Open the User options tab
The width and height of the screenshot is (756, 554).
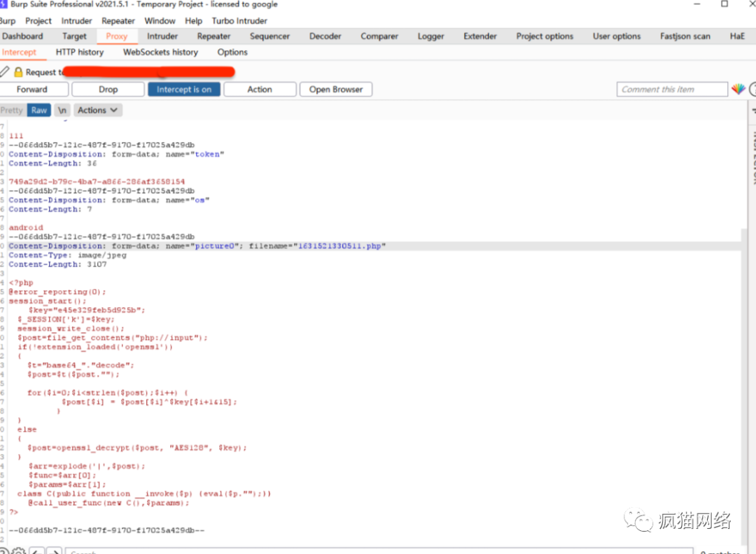pyautogui.click(x=617, y=36)
